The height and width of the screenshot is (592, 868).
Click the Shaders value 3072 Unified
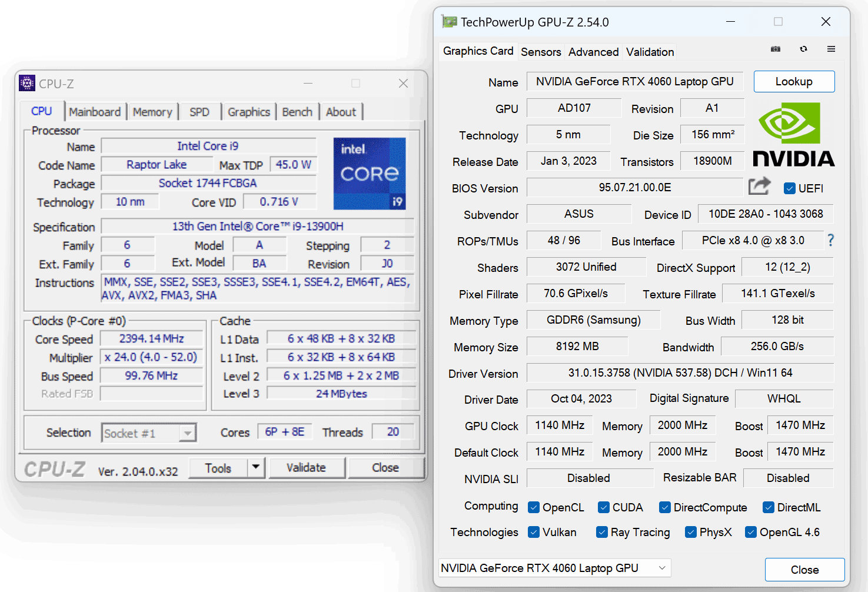click(x=586, y=267)
